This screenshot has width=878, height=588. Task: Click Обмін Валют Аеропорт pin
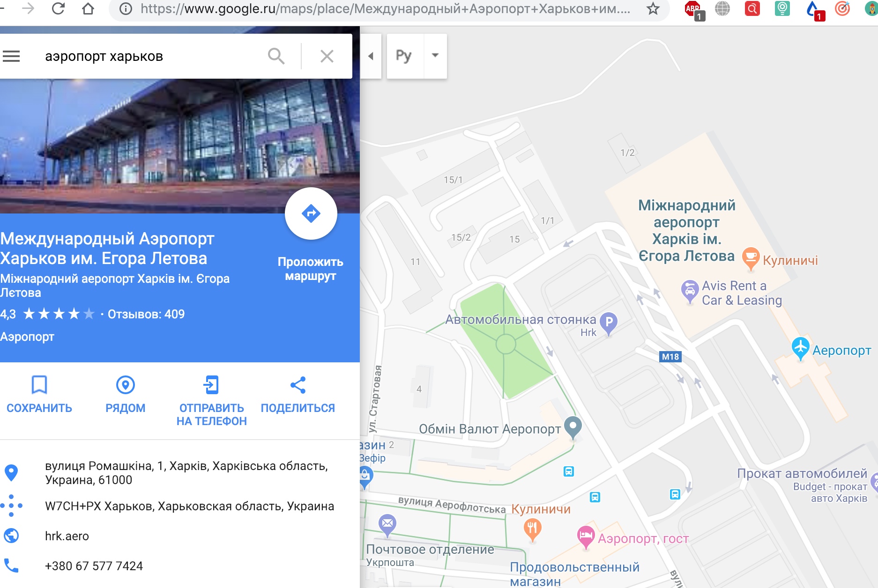pyautogui.click(x=573, y=427)
